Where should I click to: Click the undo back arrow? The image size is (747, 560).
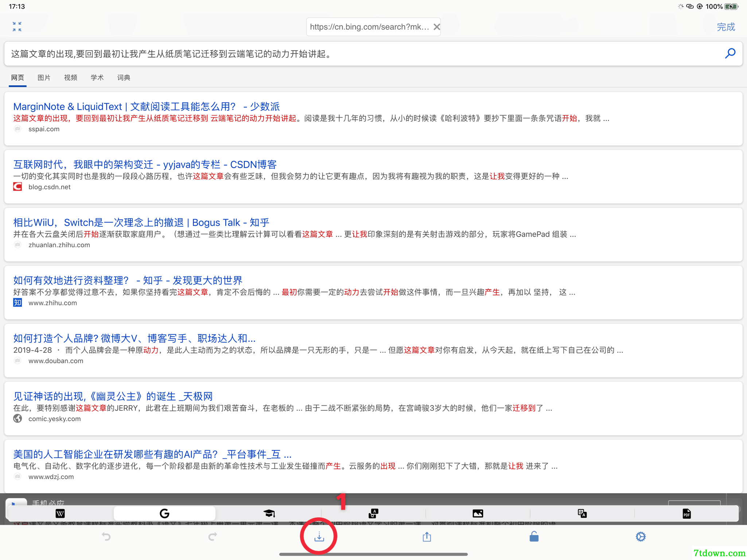106,537
